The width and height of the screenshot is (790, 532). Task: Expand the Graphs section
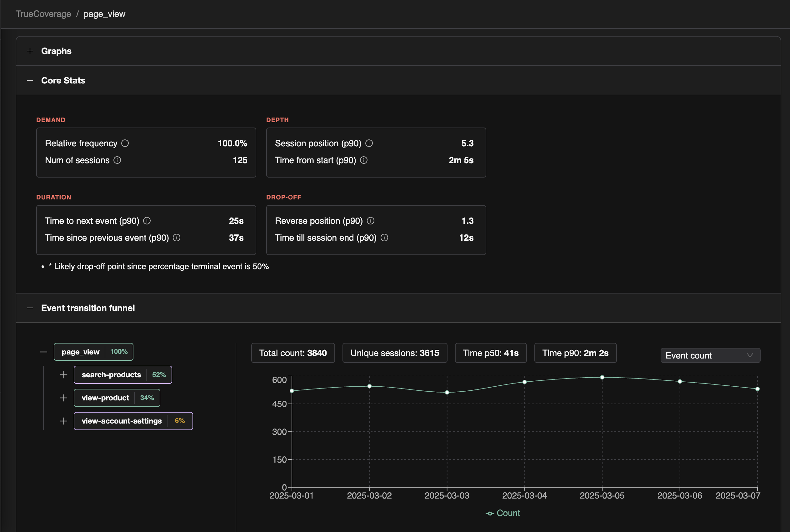pos(30,51)
